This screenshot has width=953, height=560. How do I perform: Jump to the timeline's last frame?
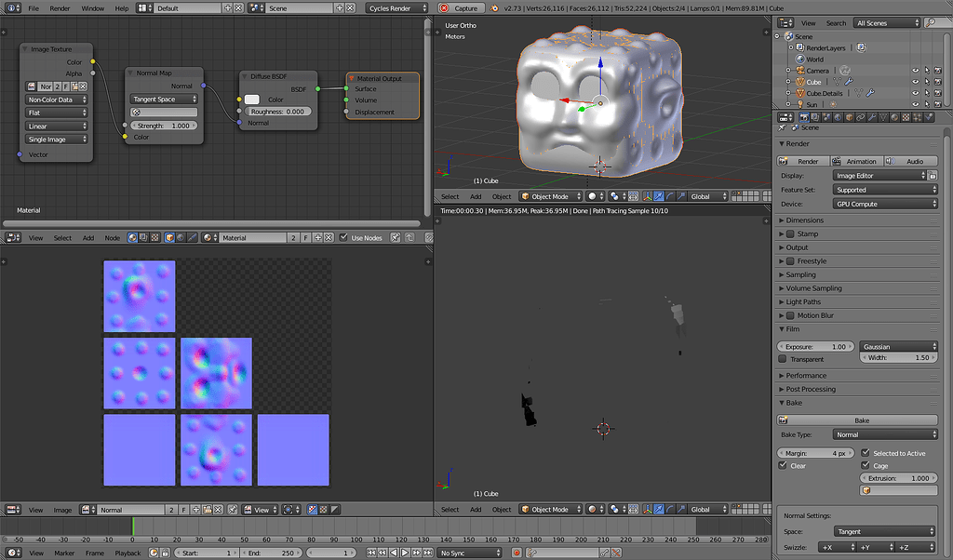(428, 553)
